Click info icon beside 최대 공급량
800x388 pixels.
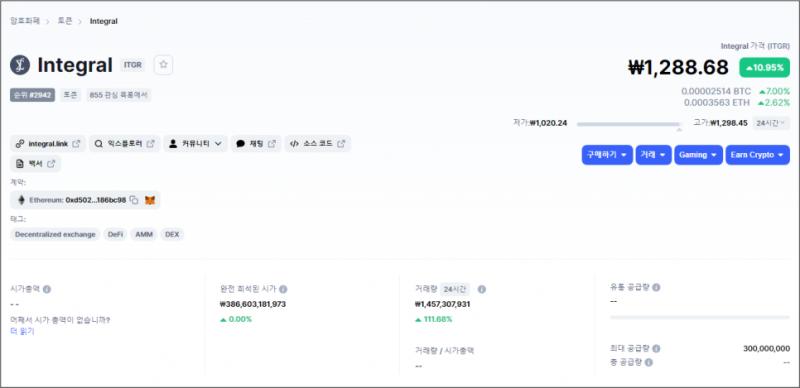[656, 349]
